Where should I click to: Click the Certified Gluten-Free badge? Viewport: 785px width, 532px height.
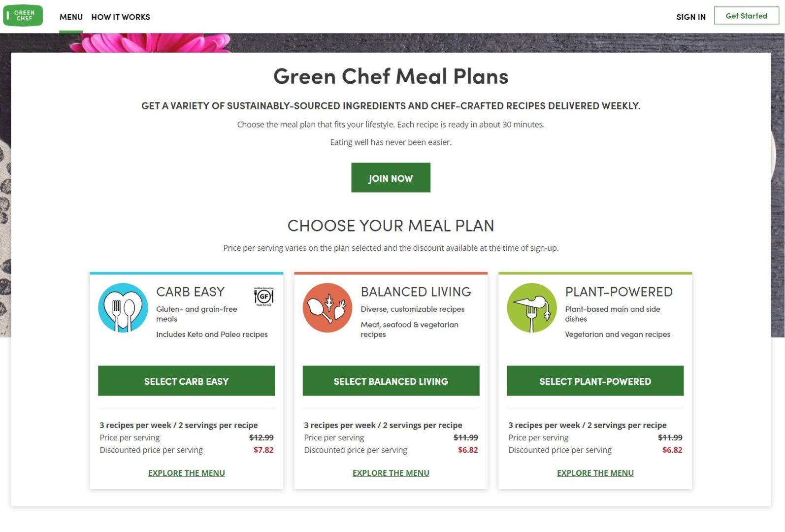pyautogui.click(x=263, y=297)
